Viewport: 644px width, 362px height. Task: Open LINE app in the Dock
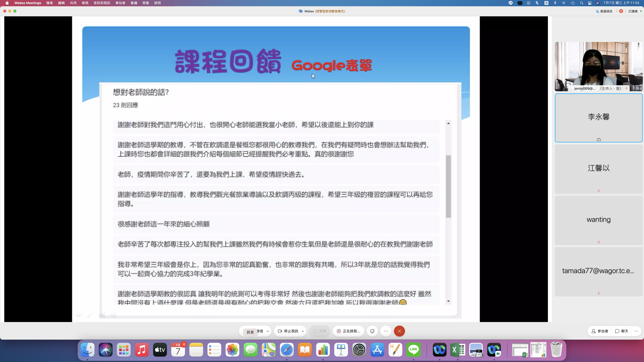click(413, 350)
